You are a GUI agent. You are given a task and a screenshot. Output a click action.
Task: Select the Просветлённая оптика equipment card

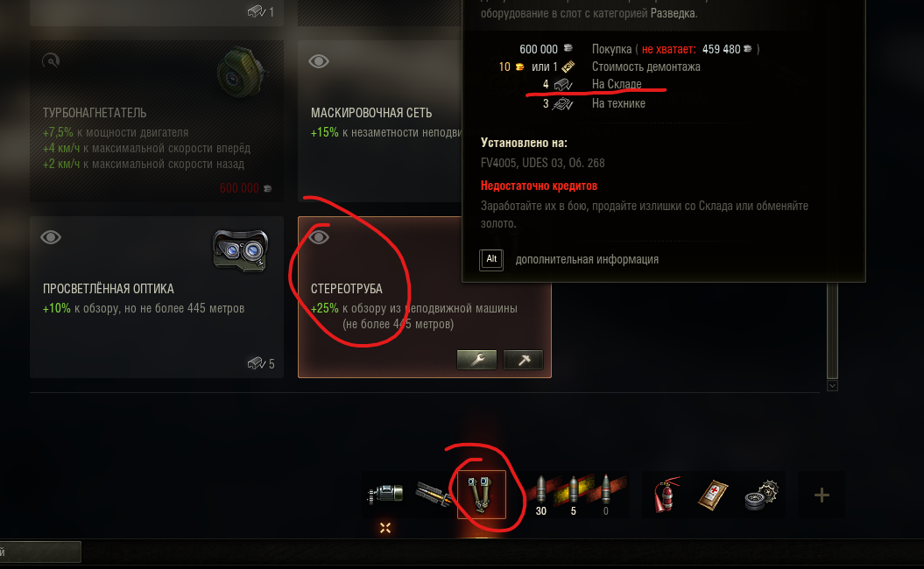click(x=157, y=297)
